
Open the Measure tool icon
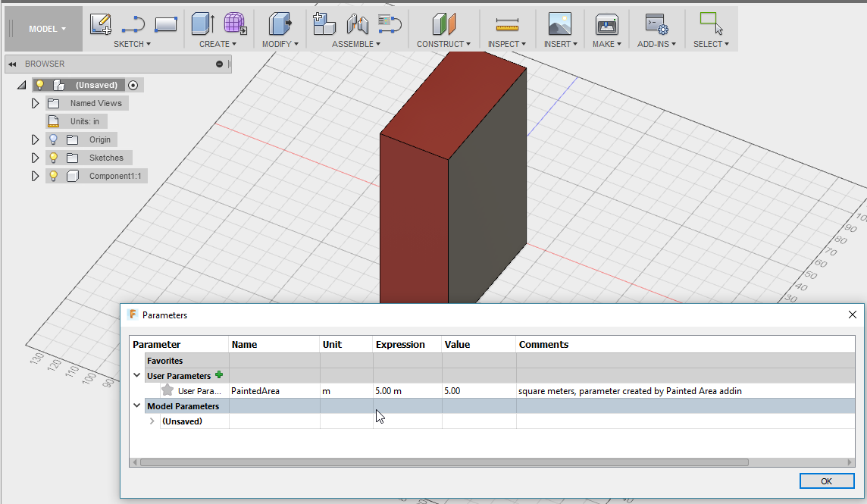507,24
